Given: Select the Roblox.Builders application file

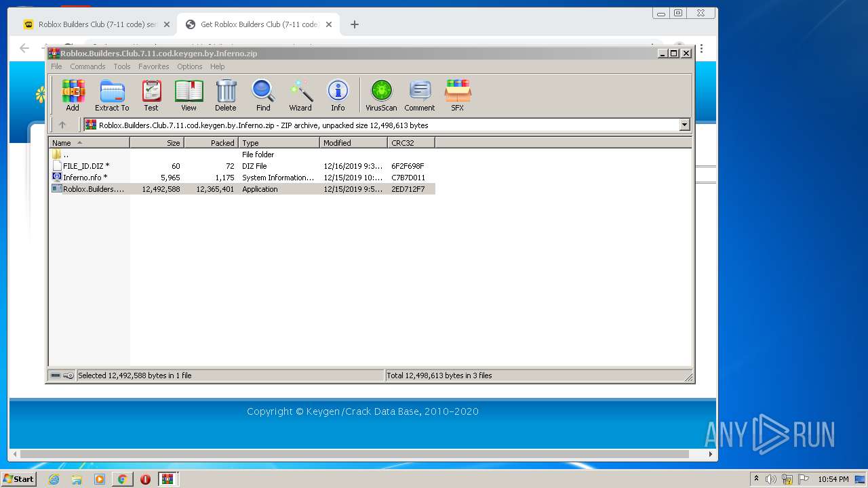Looking at the screenshot, I should click(242, 189).
